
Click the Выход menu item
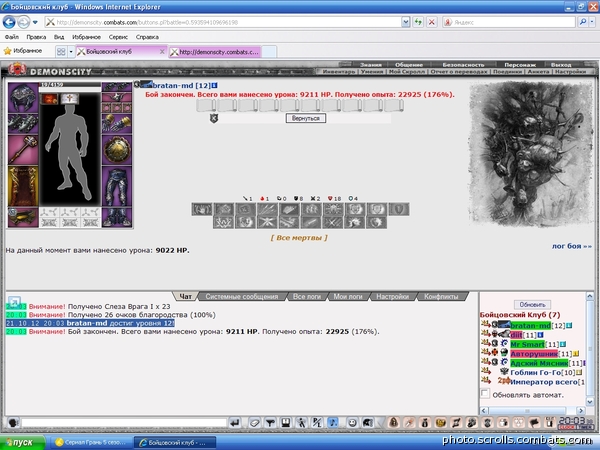coord(561,65)
